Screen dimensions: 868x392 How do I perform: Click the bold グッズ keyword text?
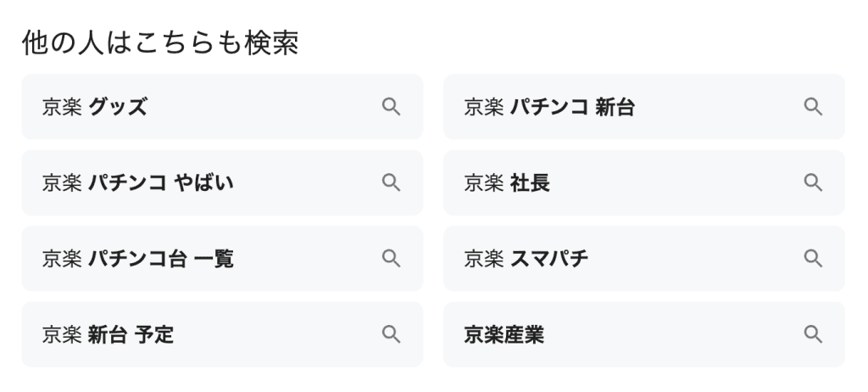pyautogui.click(x=118, y=107)
